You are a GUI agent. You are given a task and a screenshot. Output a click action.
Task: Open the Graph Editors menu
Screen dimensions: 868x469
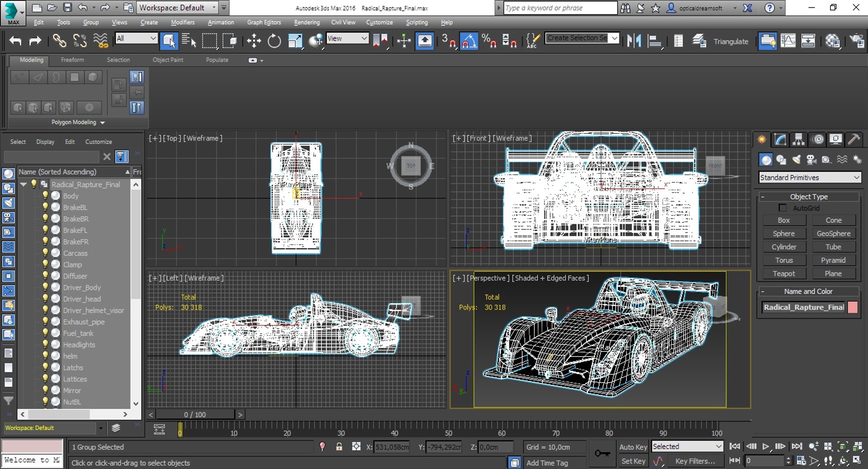point(264,22)
